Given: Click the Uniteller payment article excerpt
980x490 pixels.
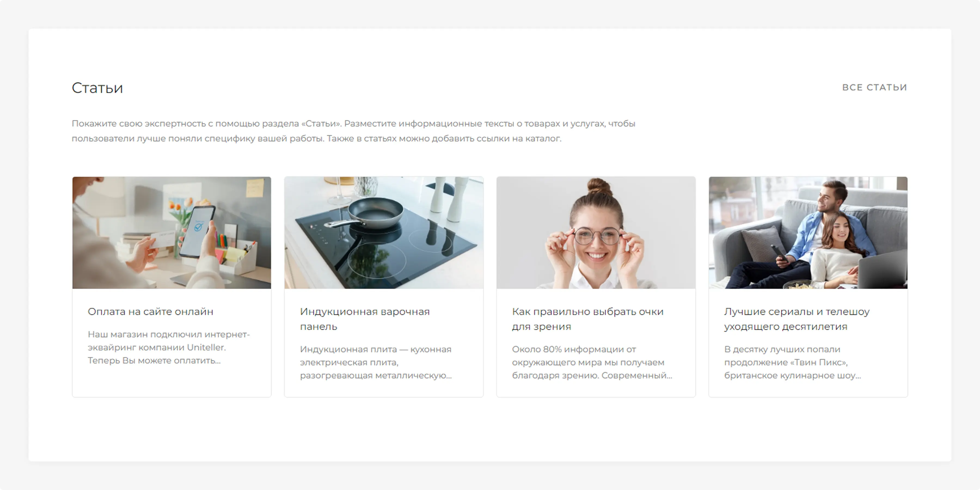Looking at the screenshot, I should coord(169,347).
